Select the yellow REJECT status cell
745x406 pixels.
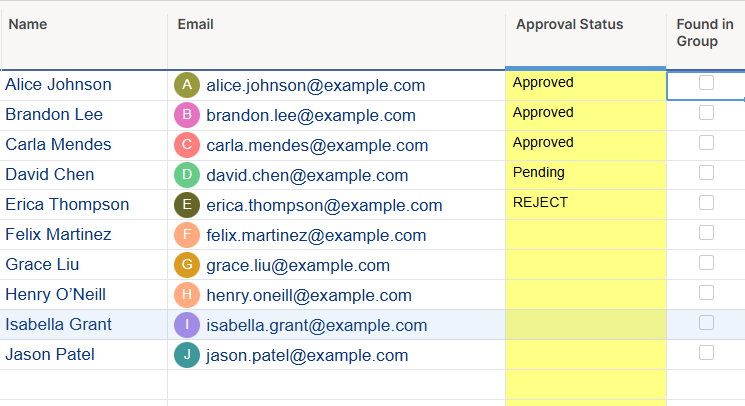pos(585,205)
